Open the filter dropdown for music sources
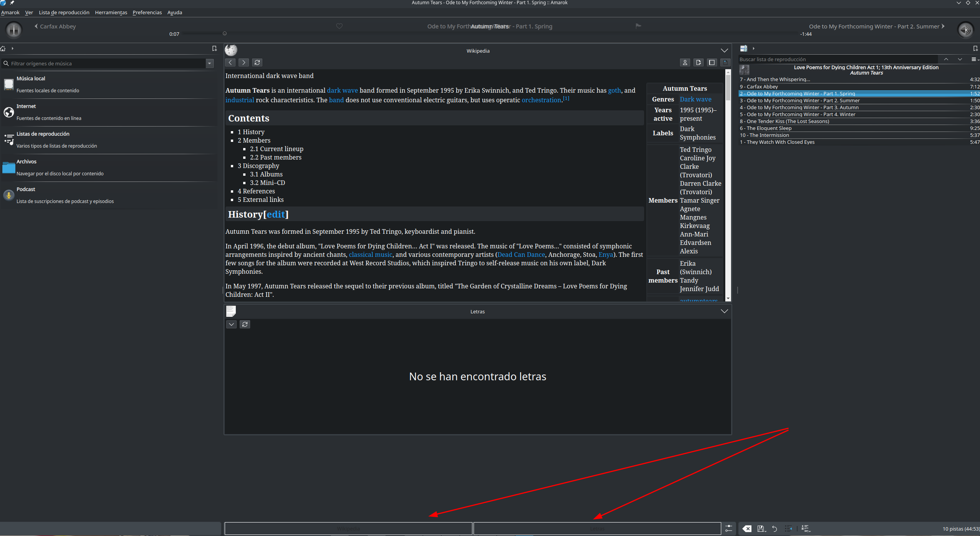980x536 pixels. click(210, 63)
